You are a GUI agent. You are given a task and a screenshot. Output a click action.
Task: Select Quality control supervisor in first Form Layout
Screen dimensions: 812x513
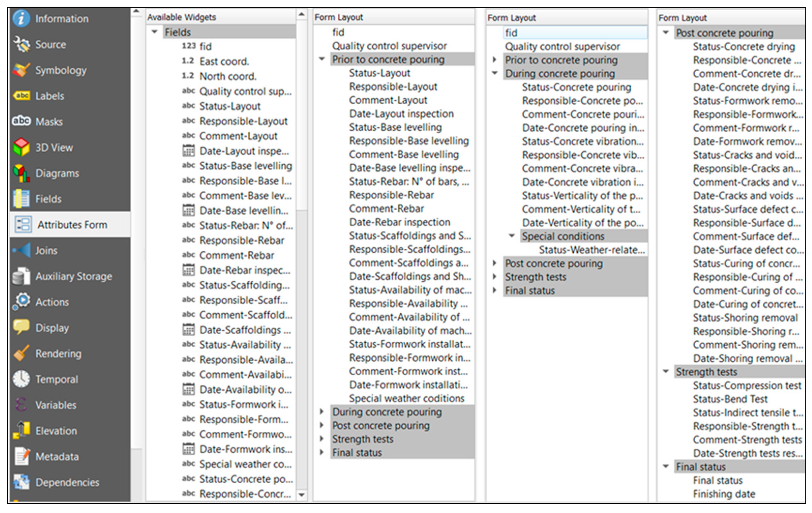pos(389,46)
